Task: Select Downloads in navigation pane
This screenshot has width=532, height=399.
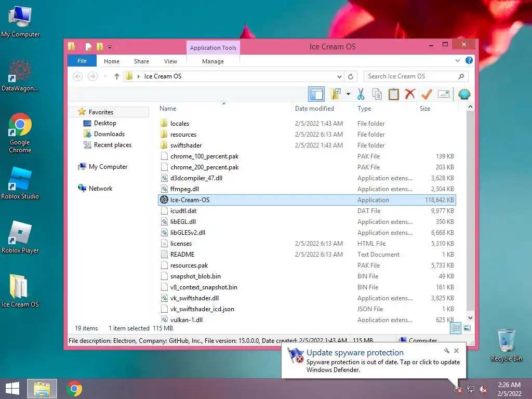Action: tap(109, 134)
